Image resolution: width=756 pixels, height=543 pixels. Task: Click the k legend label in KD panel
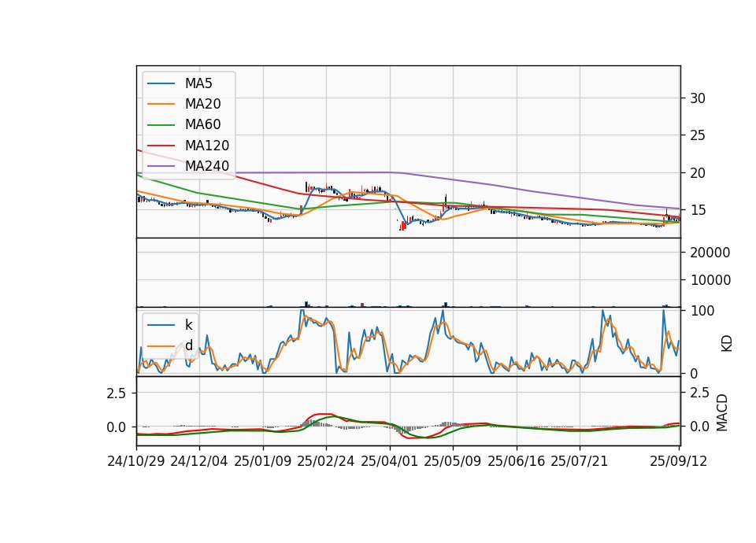point(188,325)
